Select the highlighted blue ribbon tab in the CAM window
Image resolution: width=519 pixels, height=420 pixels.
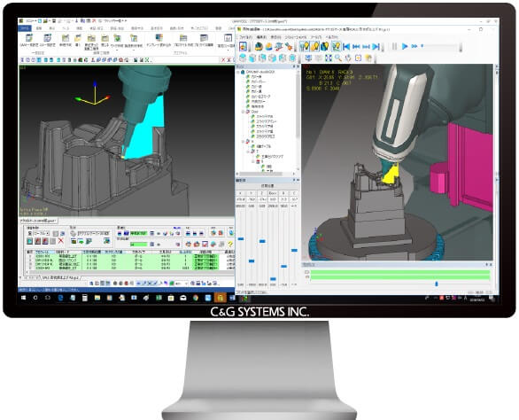coord(25,28)
